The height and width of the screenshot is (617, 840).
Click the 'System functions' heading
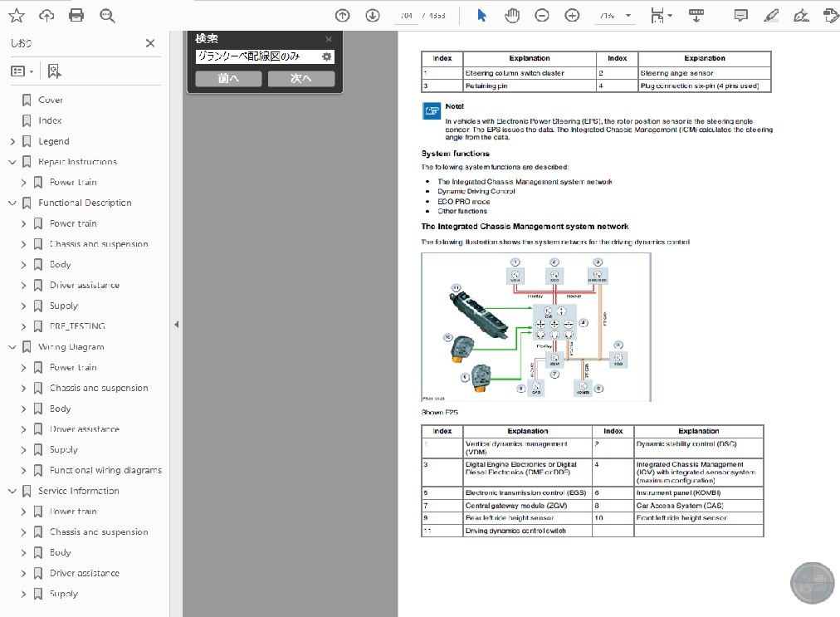coord(456,154)
